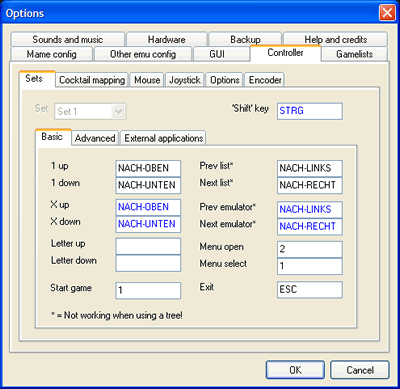Click the 'Shift' key field showing STRG

pos(310,111)
